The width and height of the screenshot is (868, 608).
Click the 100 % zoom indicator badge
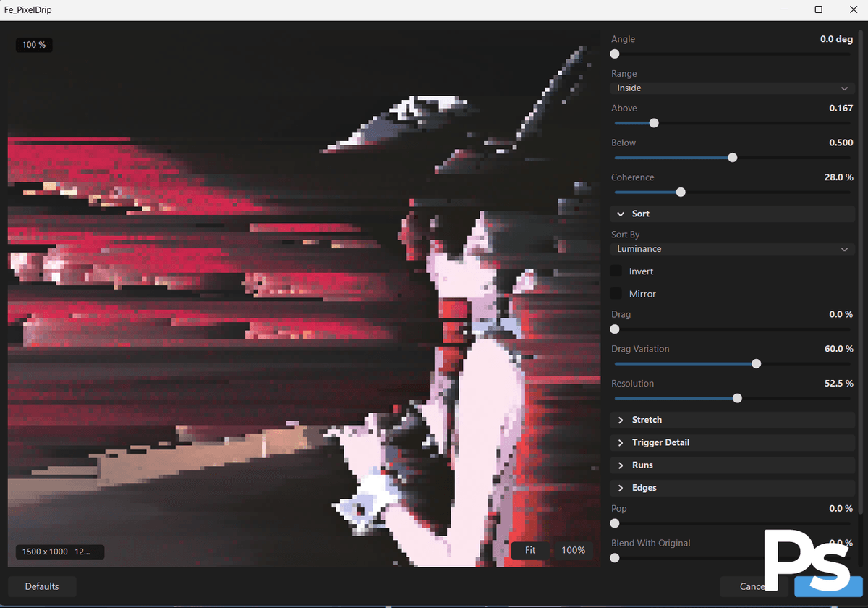(33, 45)
